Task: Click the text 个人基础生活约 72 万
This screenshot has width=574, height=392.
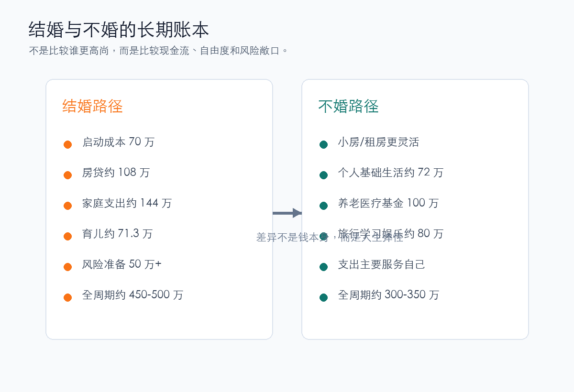Action: coord(391,173)
